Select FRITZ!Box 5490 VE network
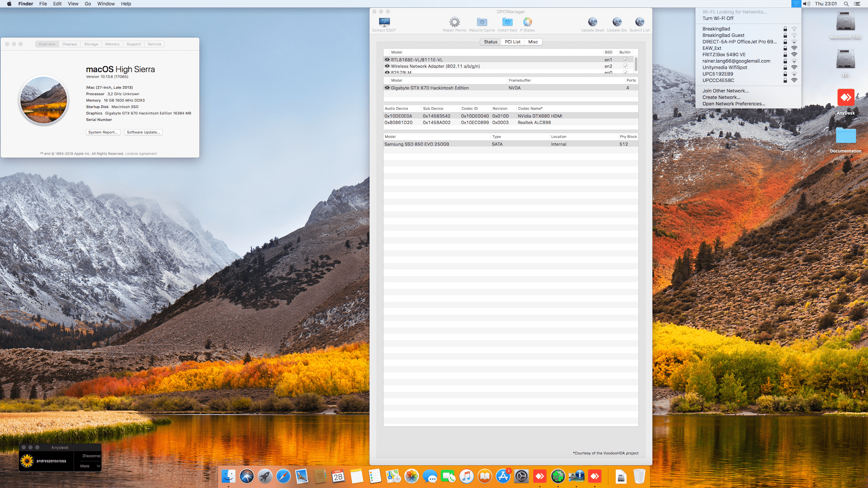Viewport: 868px width, 488px height. (748, 55)
